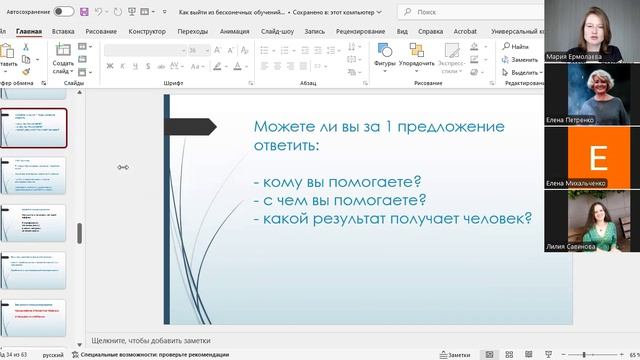Switch to the Рецензирование tab

point(360,31)
